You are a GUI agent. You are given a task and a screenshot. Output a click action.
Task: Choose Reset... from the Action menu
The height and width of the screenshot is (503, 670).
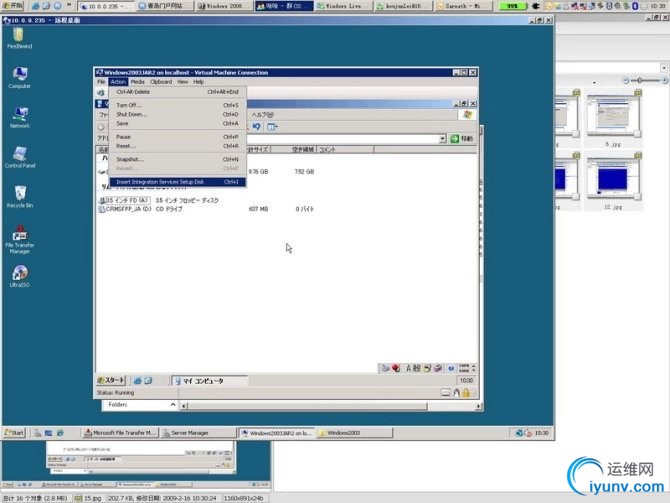[x=178, y=146]
